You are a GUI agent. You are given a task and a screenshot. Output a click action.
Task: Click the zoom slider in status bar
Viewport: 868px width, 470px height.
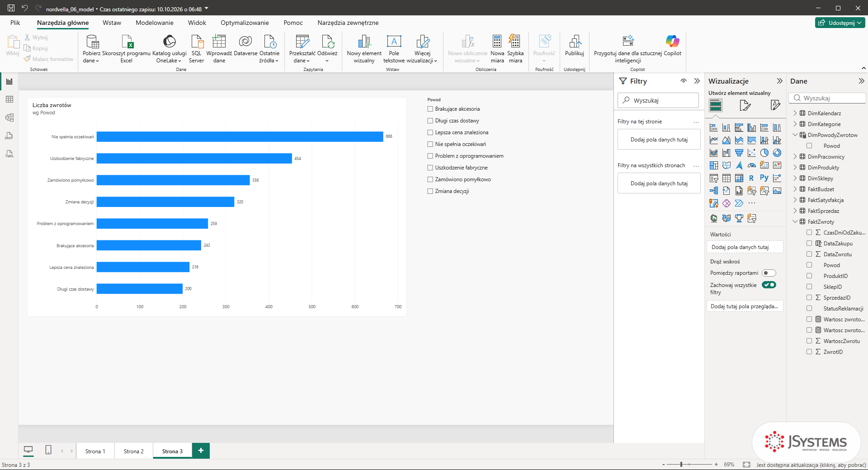(689, 465)
